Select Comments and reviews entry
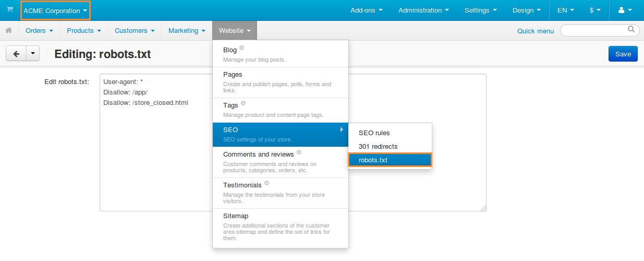 (281, 162)
